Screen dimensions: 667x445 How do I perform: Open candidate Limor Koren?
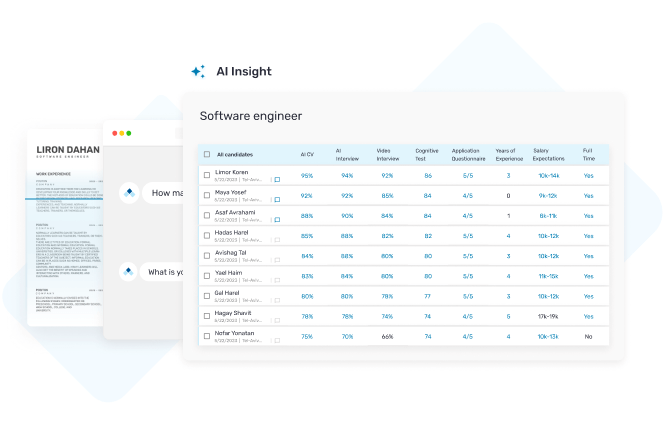pyautogui.click(x=231, y=172)
